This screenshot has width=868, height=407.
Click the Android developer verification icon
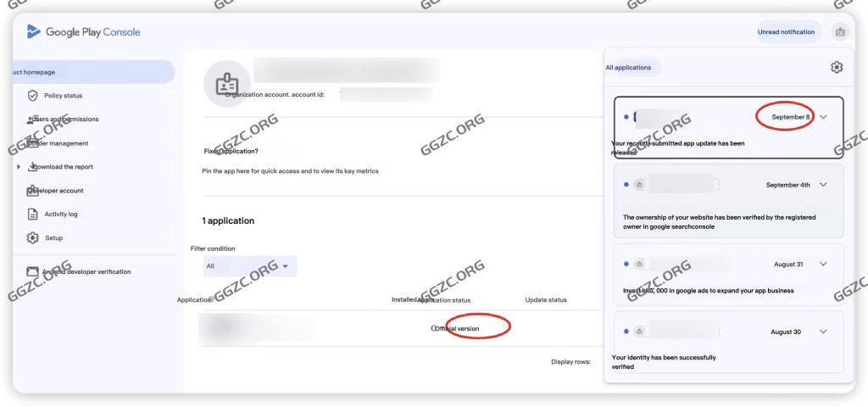pos(33,272)
